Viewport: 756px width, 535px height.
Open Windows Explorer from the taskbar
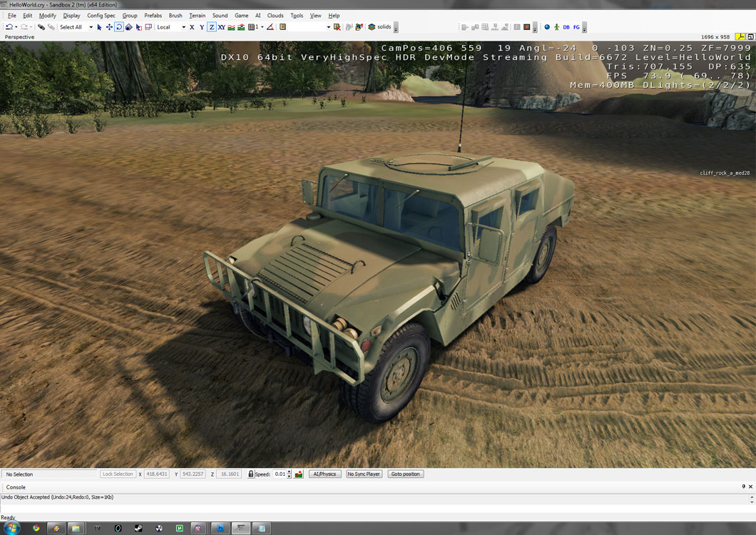pyautogui.click(x=76, y=529)
